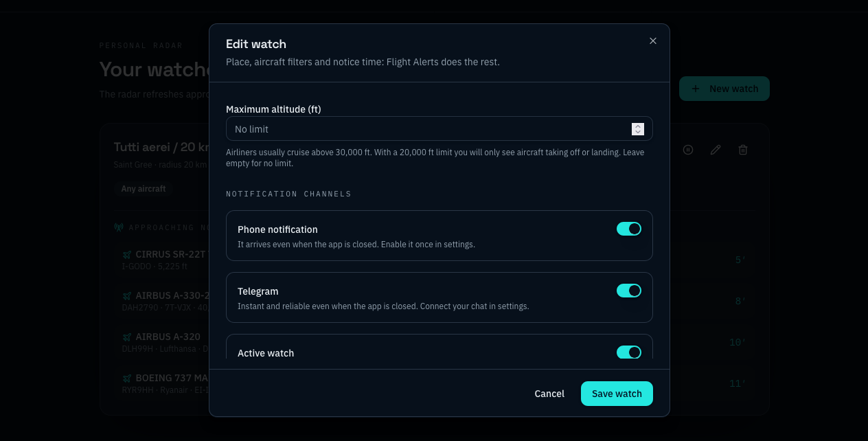This screenshot has width=868, height=441.
Task: Click the Maximum altitude input field
Action: [439, 128]
